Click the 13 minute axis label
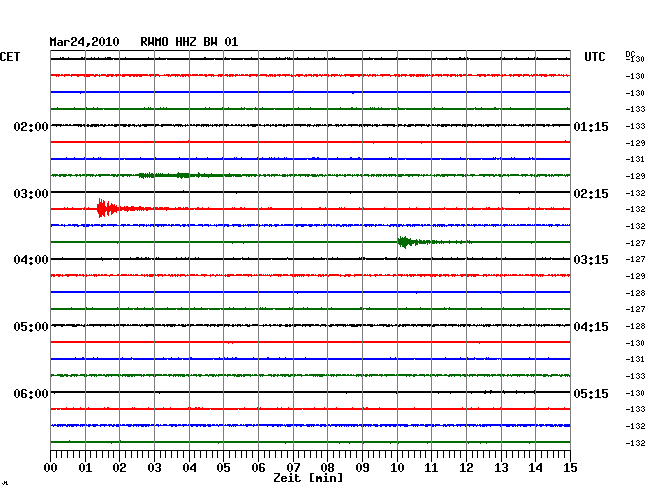 point(501,467)
